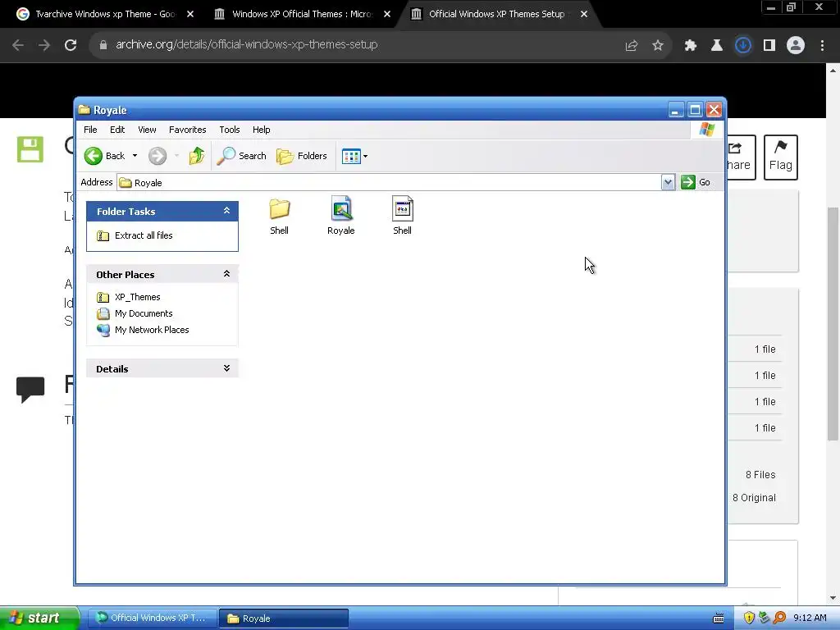Click the flask extension icon in browser
This screenshot has height=630, width=840.
tap(717, 46)
